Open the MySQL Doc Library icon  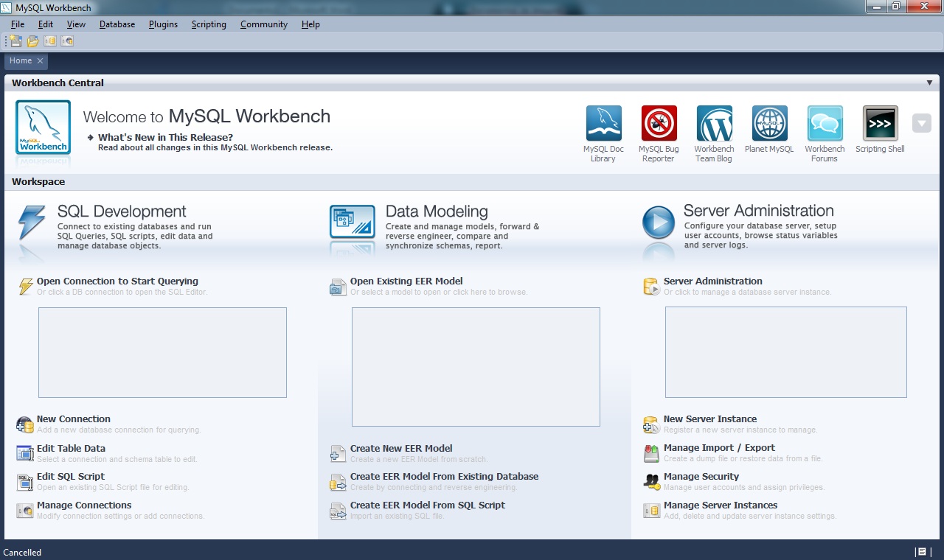pyautogui.click(x=604, y=123)
